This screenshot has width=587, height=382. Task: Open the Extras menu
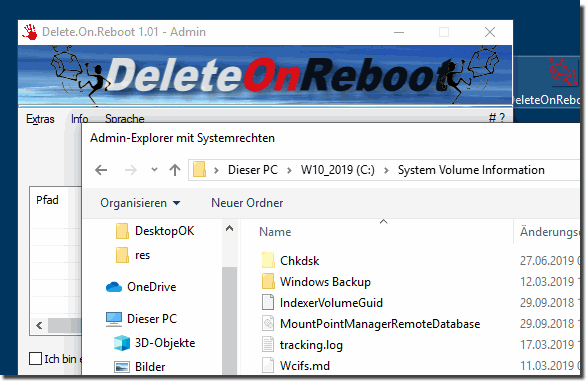(x=40, y=119)
